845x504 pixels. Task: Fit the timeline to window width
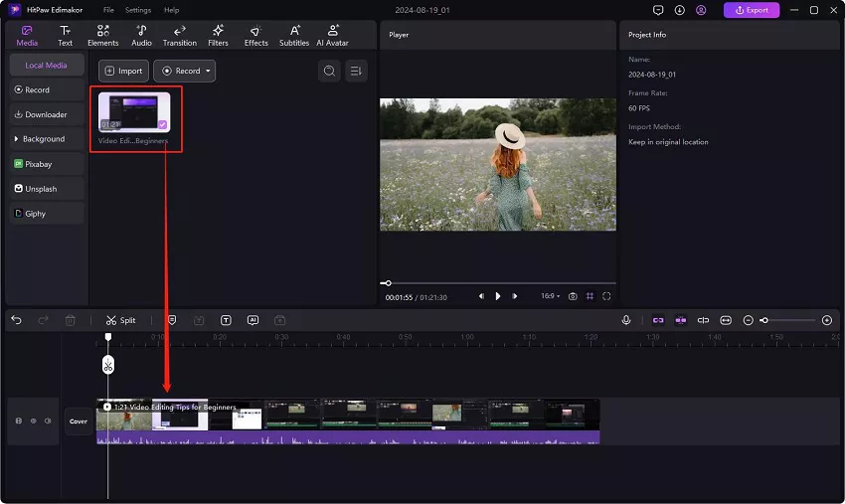[726, 320]
